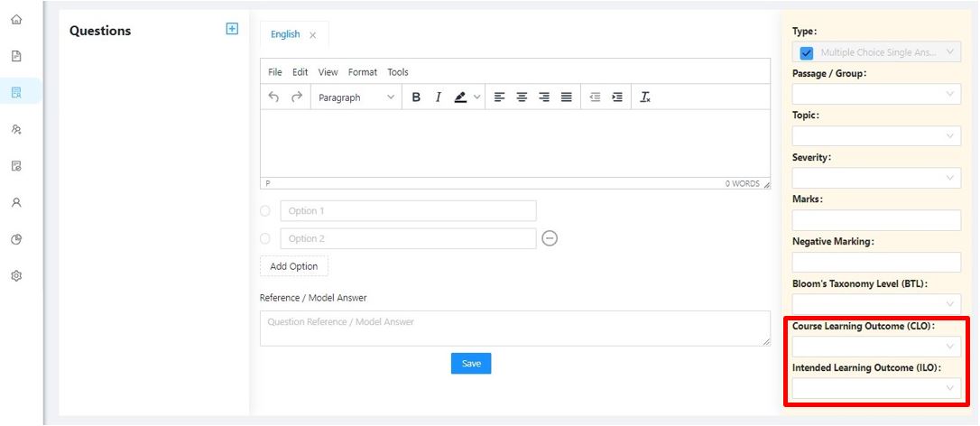Center align text in the editor
The image size is (980, 426).
pyautogui.click(x=522, y=97)
